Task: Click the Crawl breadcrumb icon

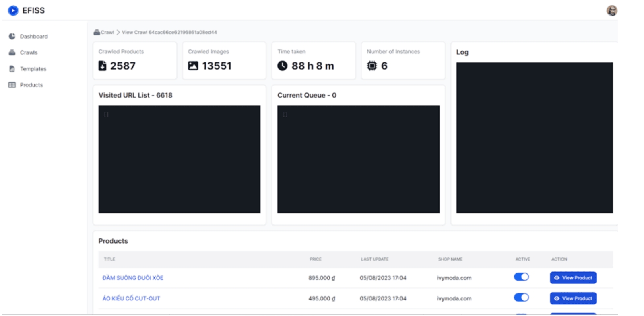Action: click(x=97, y=32)
